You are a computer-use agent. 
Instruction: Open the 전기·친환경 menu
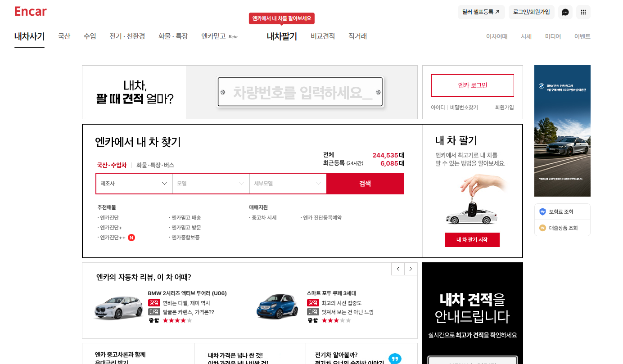127,36
